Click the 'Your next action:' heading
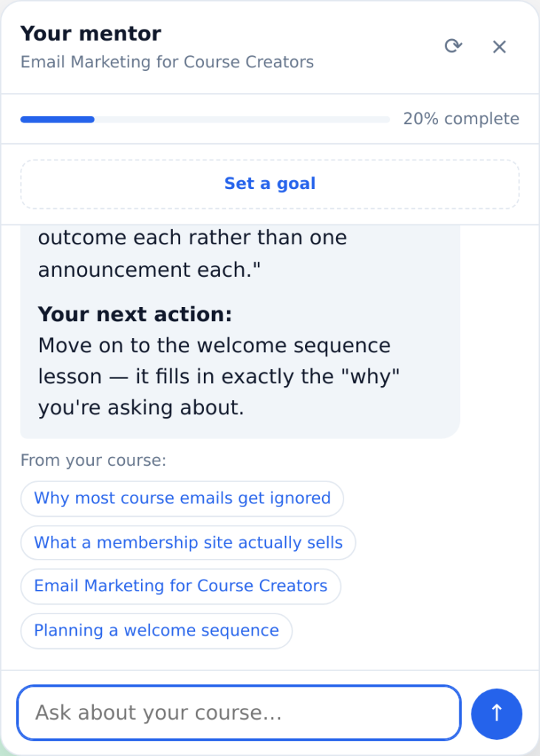This screenshot has height=756, width=540. (135, 315)
